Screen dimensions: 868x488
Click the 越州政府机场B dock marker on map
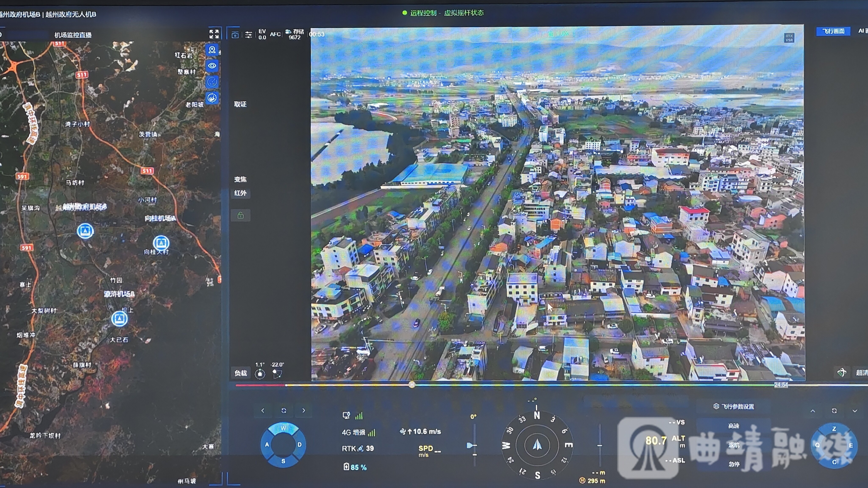click(x=85, y=231)
